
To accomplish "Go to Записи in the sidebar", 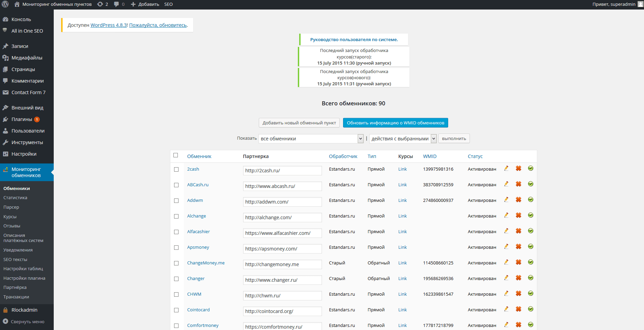I will [20, 46].
